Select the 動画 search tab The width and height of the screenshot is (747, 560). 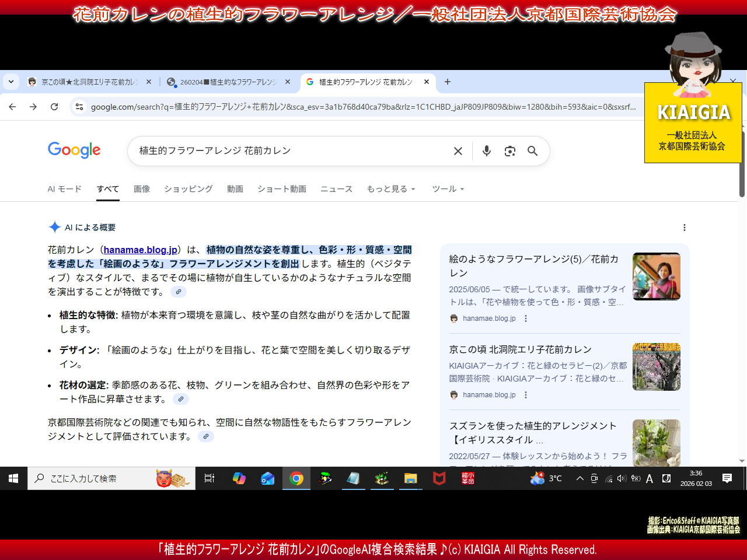[x=235, y=189]
